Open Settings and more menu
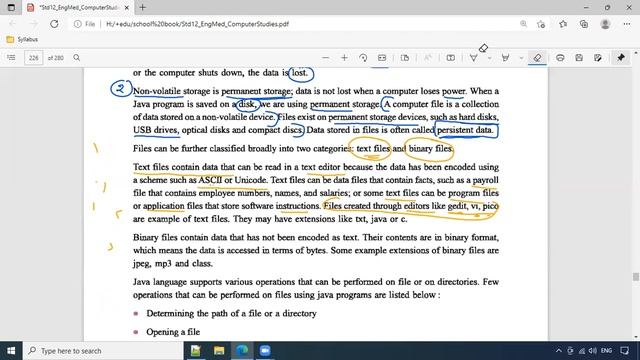 point(627,24)
